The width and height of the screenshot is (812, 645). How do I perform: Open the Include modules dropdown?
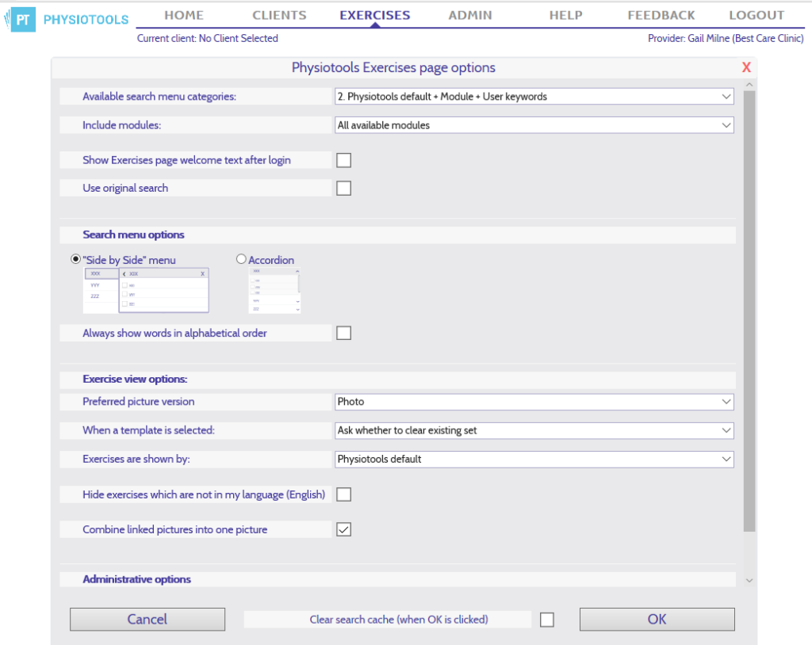(534, 125)
